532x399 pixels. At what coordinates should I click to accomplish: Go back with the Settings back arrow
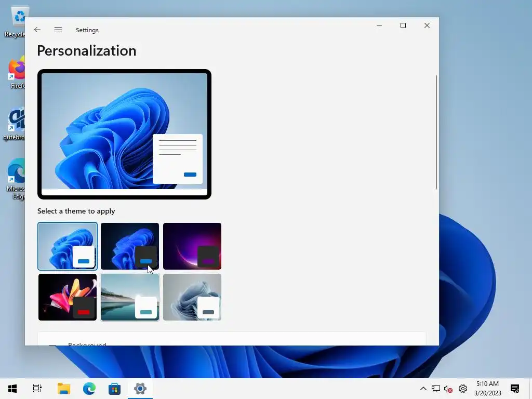(x=37, y=30)
